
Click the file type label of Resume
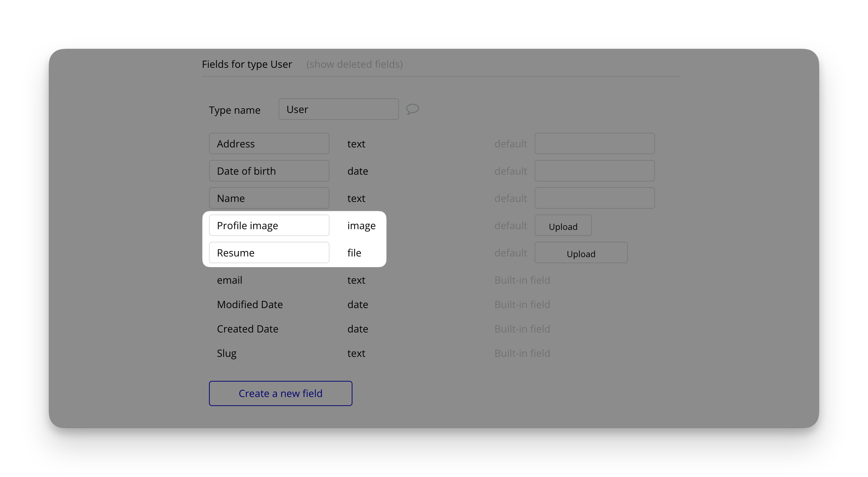(354, 253)
